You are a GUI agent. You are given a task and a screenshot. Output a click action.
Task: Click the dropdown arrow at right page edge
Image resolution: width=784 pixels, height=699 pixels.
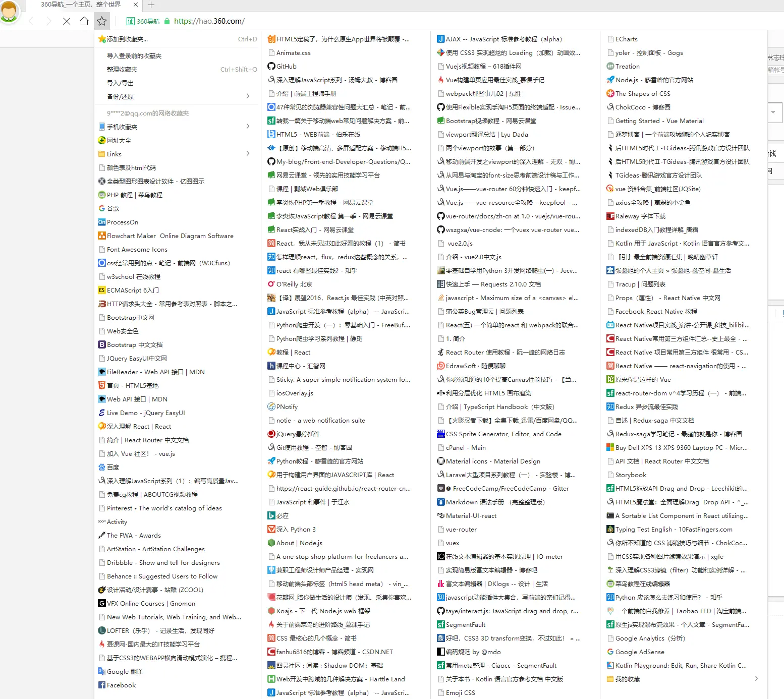(773, 112)
